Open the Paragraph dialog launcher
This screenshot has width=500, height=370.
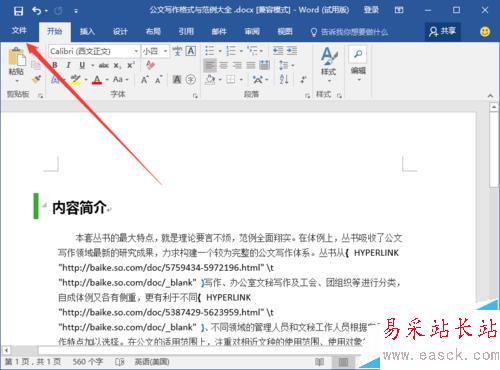pyautogui.click(x=307, y=96)
